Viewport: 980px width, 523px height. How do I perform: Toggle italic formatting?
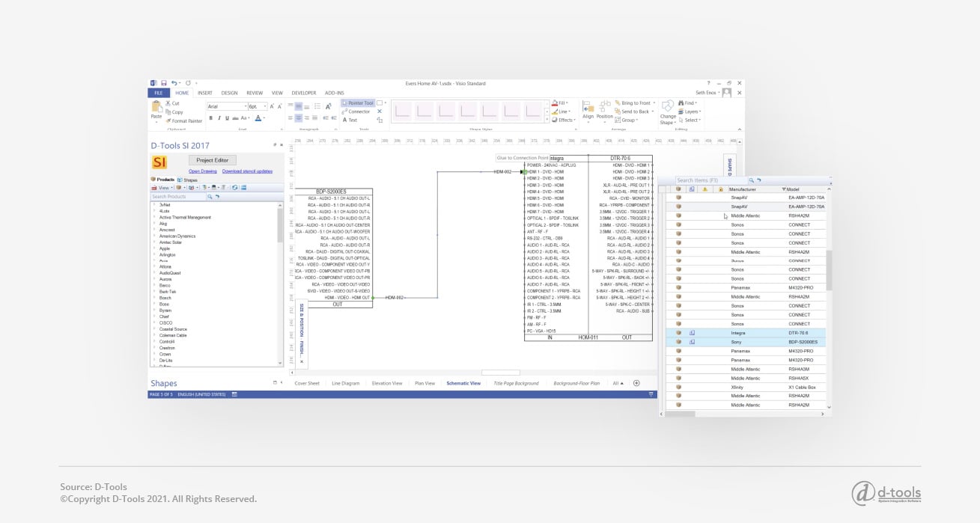[219, 118]
